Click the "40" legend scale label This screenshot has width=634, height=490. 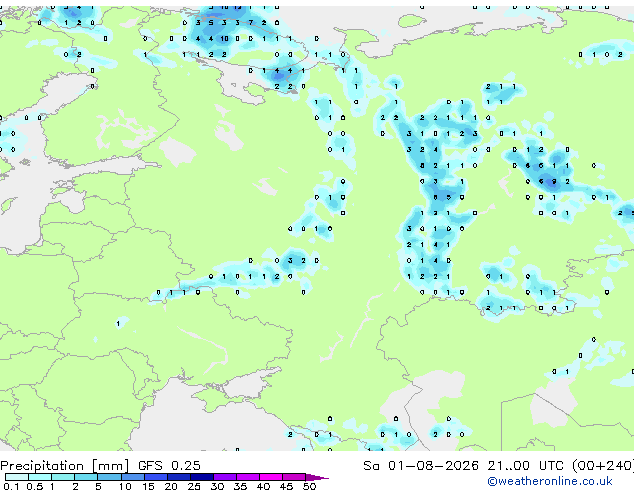coord(263,486)
